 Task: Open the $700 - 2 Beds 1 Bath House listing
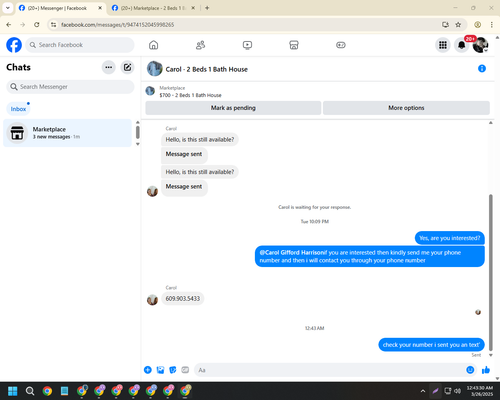(190, 95)
